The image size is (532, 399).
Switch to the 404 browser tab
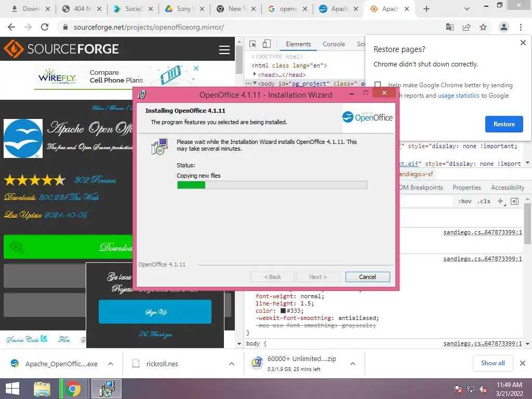pyautogui.click(x=82, y=9)
